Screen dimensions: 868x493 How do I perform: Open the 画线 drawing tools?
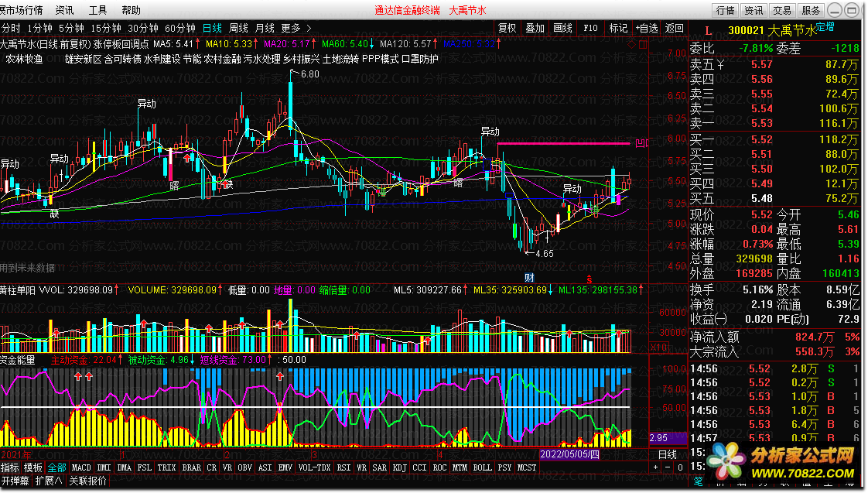click(x=562, y=29)
